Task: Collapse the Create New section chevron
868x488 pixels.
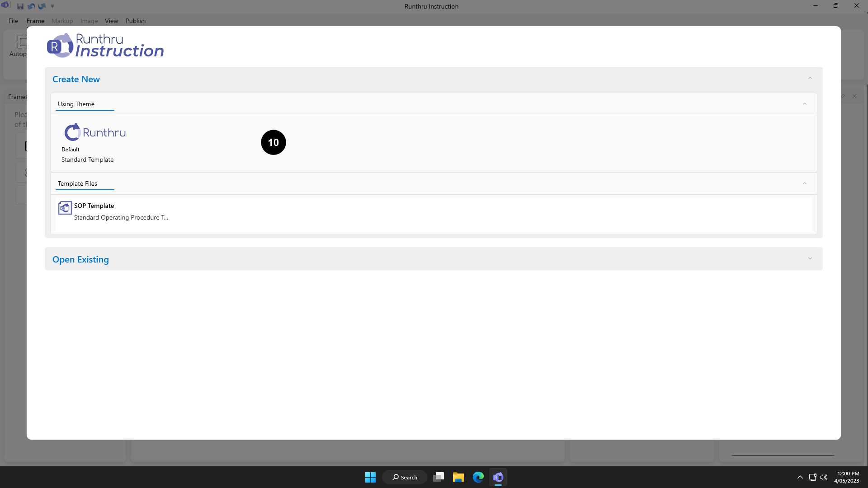Action: pos(810,79)
